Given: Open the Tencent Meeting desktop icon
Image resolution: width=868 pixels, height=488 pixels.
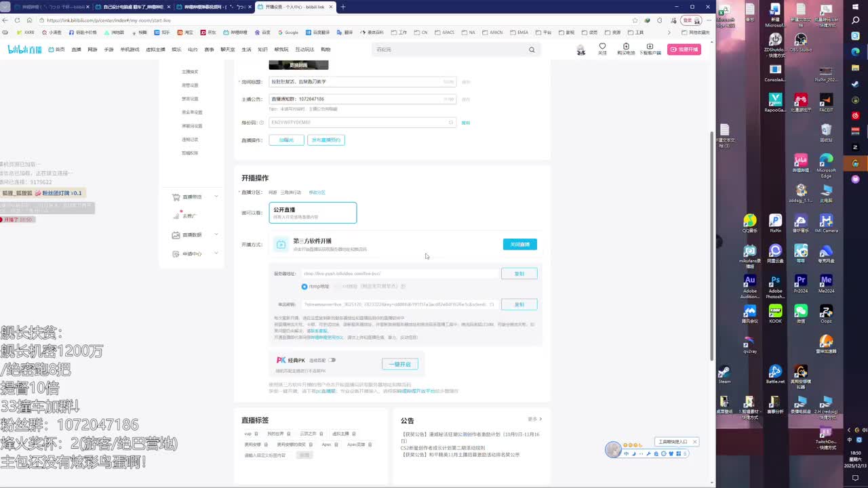Looking at the screenshot, I should (x=750, y=313).
